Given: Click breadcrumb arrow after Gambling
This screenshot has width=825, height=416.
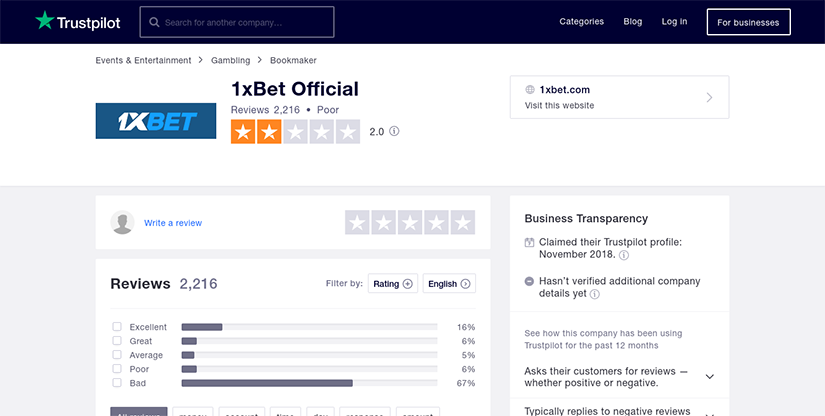Looking at the screenshot, I should click(259, 60).
